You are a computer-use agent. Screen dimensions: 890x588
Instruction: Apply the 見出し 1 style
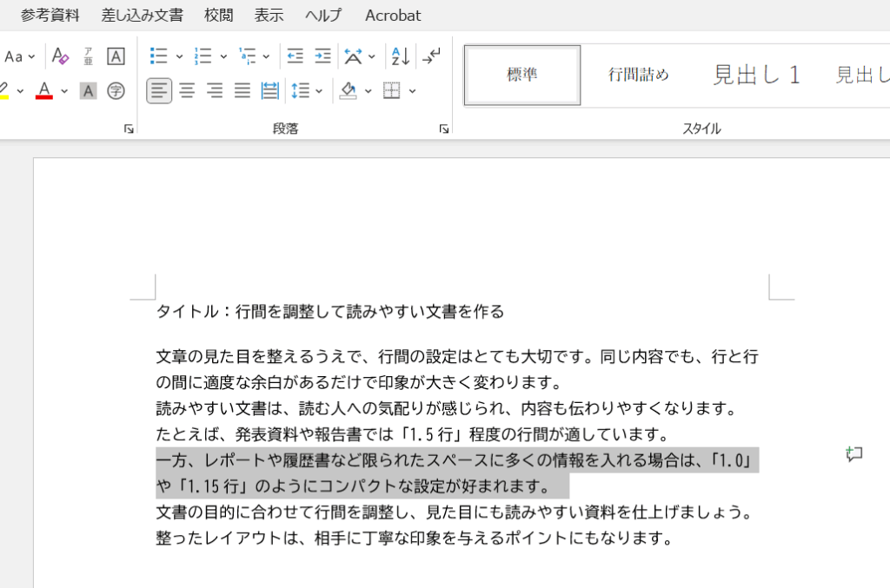pyautogui.click(x=756, y=75)
